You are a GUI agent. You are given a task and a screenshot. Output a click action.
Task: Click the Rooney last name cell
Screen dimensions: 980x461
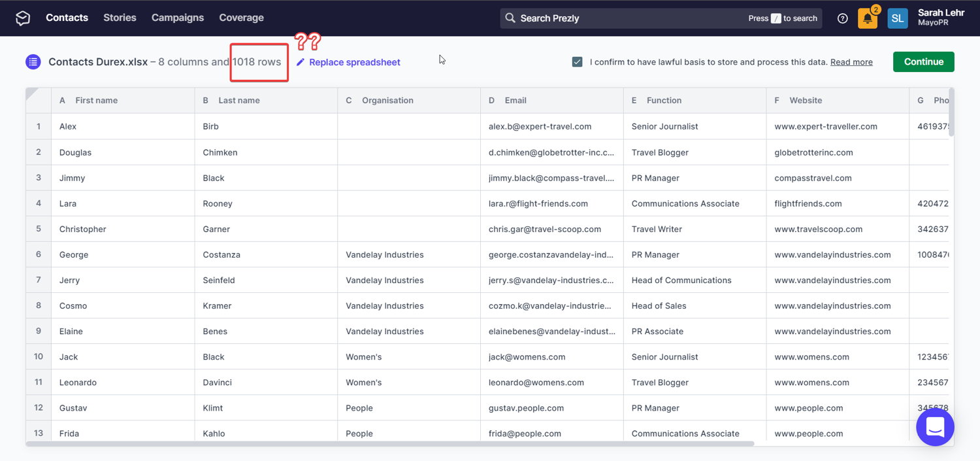pyautogui.click(x=266, y=203)
